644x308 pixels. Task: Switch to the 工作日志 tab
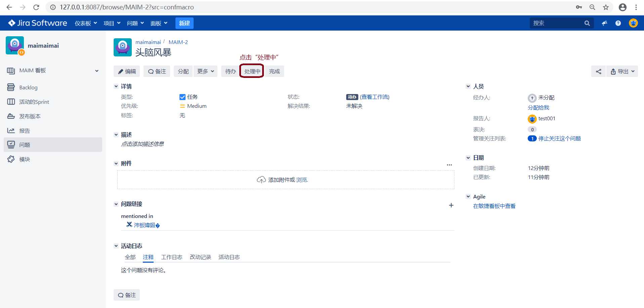(172, 257)
